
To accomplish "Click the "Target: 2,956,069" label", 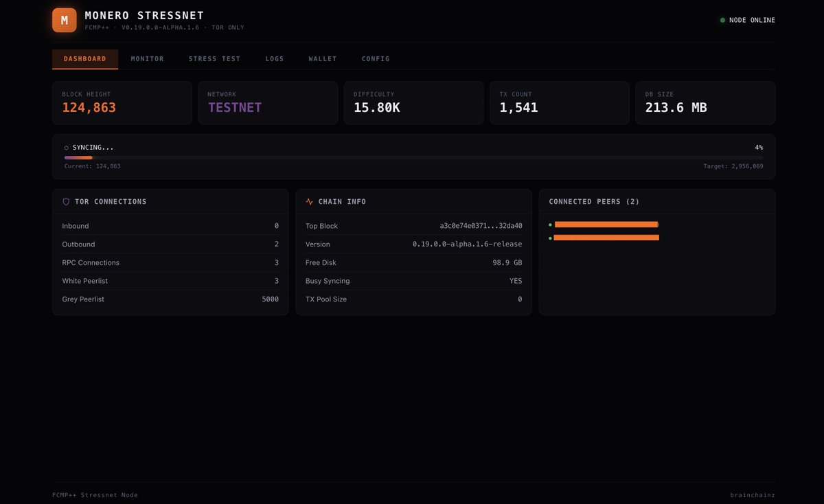I will (733, 166).
